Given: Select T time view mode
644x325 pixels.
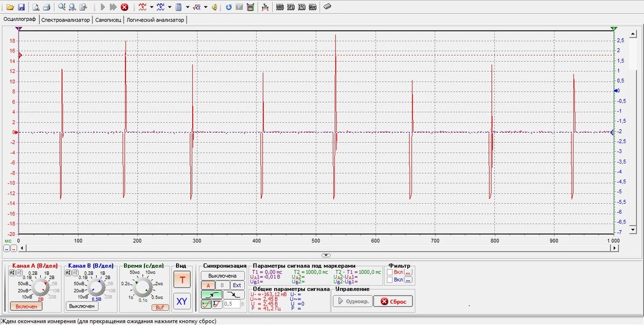Looking at the screenshot, I should 182,280.
